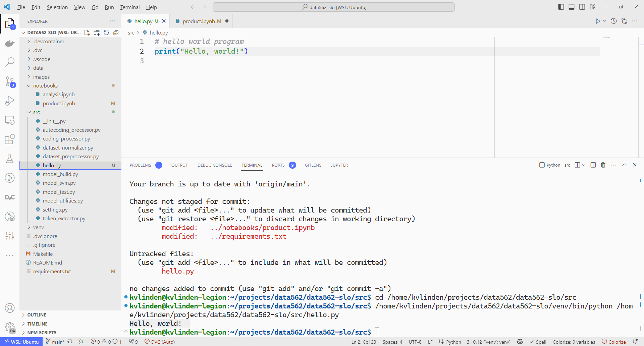Image resolution: width=644 pixels, height=346 pixels.
Task: Expand the venv folder
Action: [x=38, y=227]
